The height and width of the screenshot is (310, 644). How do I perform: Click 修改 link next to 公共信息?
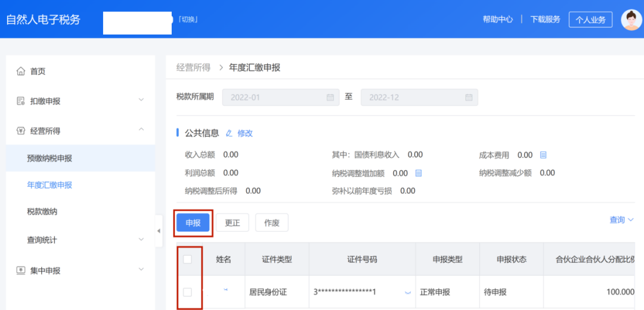(x=245, y=134)
